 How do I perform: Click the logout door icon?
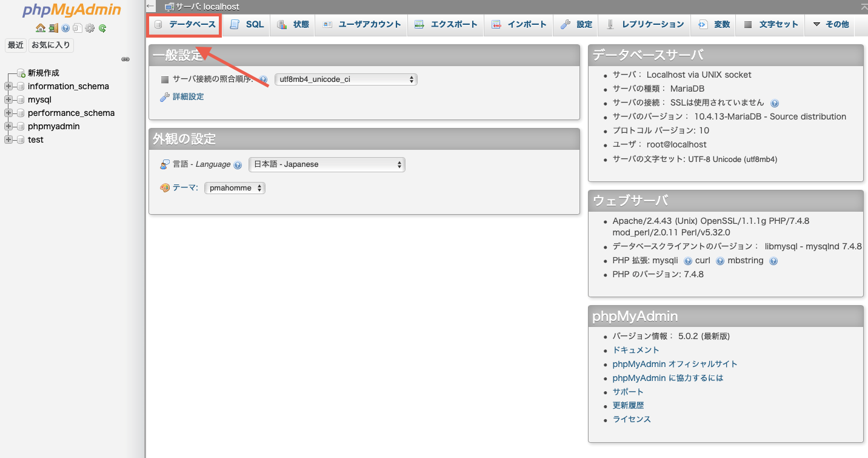(x=53, y=28)
